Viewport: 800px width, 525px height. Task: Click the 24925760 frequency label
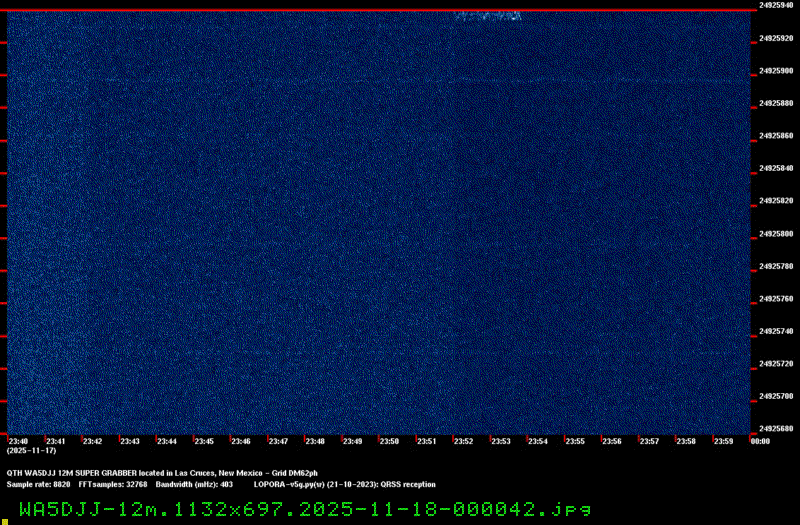pyautogui.click(x=776, y=298)
